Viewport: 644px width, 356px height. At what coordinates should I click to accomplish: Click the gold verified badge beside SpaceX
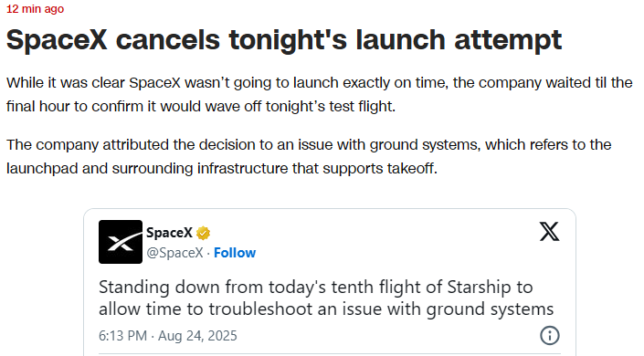click(203, 234)
